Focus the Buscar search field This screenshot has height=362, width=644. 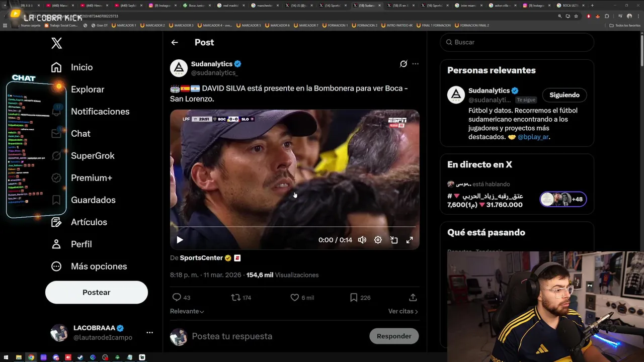pyautogui.click(x=518, y=42)
